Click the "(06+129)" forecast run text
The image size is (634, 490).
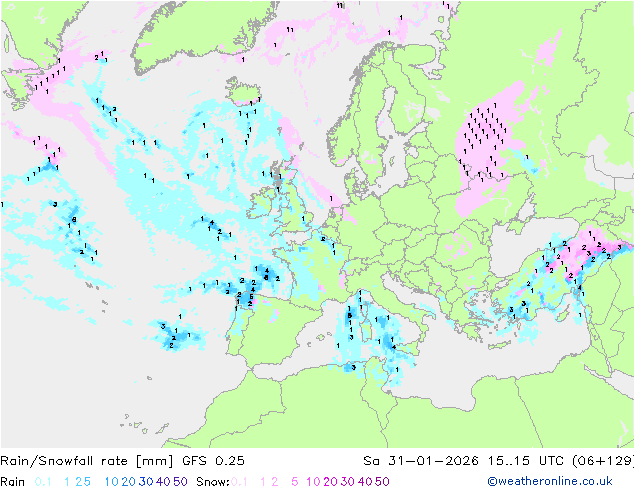click(603, 461)
